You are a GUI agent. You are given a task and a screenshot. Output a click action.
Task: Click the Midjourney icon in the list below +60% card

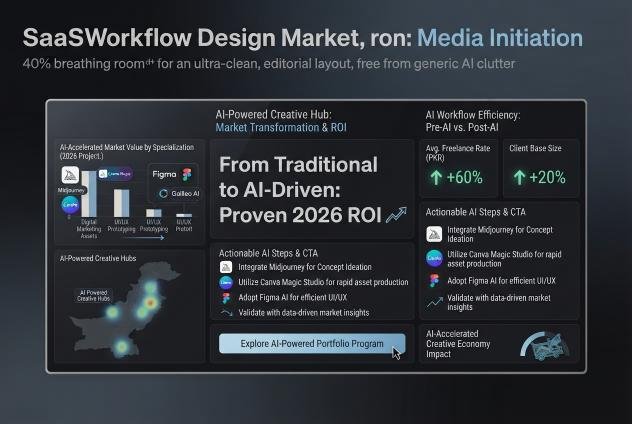(434, 234)
